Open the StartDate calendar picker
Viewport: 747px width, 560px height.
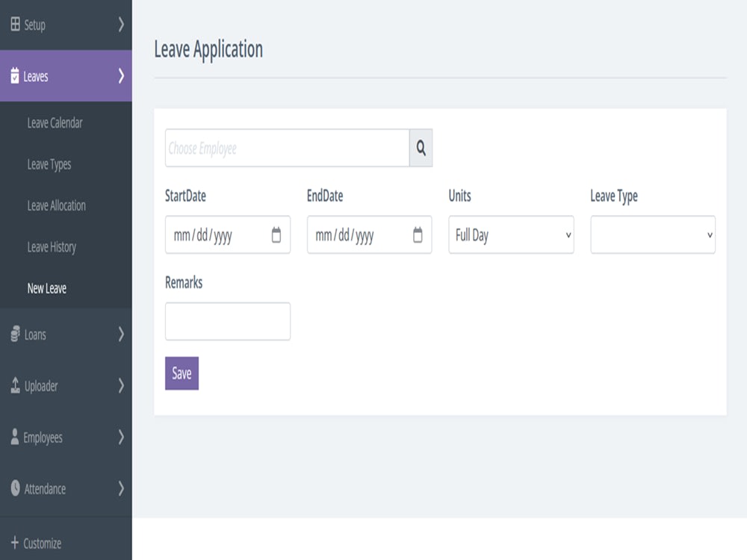tap(277, 234)
